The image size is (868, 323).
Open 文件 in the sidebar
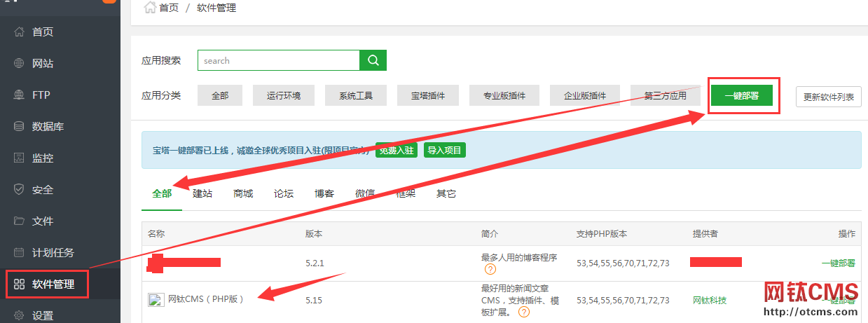[43, 221]
